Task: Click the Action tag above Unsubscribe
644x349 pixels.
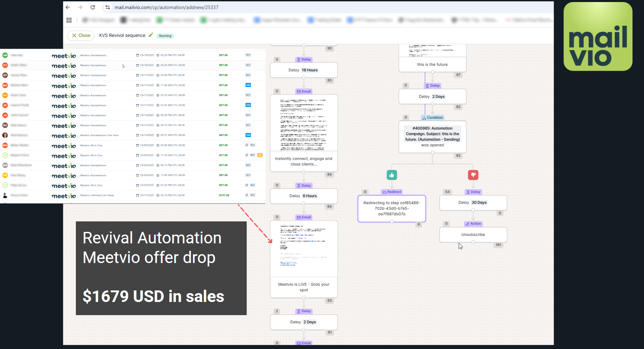Action: 473,223
